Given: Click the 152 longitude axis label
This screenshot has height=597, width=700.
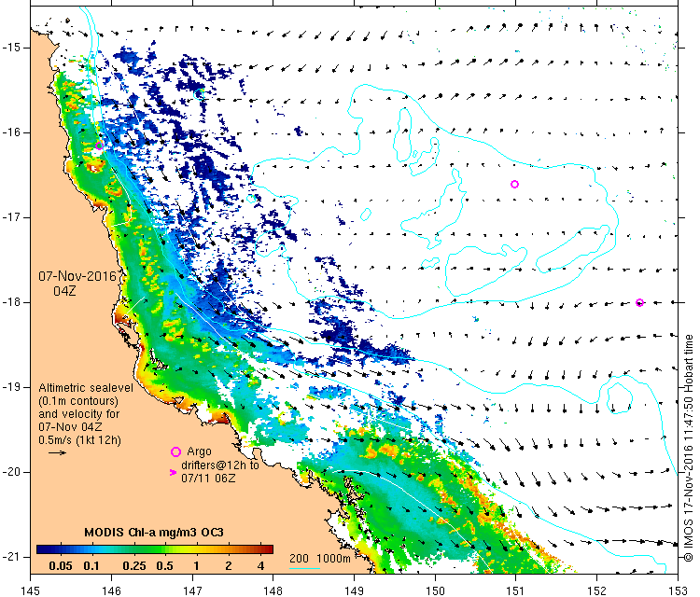Looking at the screenshot, I should (x=597, y=590).
